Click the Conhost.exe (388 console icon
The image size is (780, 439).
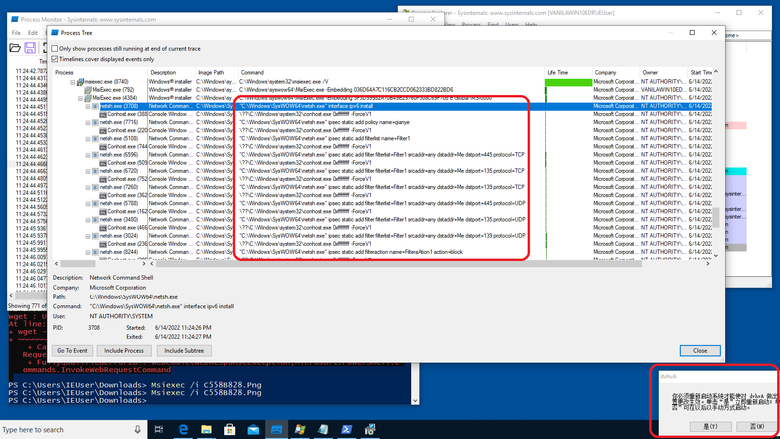(x=102, y=114)
